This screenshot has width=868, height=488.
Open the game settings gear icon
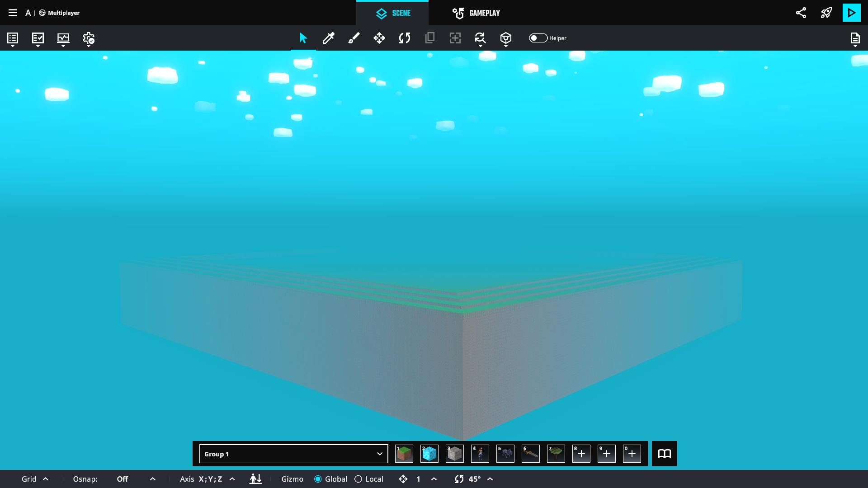click(89, 39)
